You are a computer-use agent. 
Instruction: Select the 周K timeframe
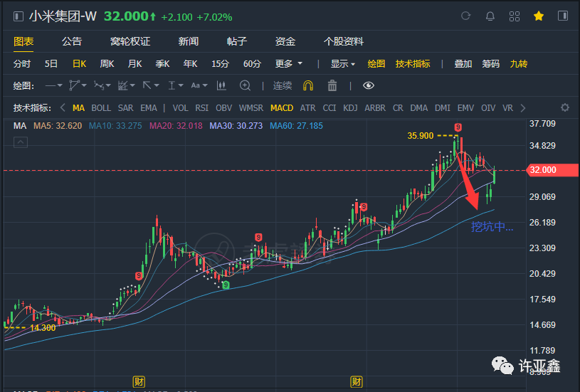click(x=107, y=64)
